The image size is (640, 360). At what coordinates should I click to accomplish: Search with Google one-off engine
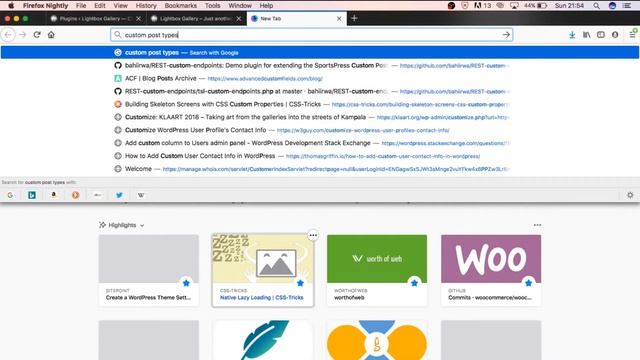(x=10, y=195)
